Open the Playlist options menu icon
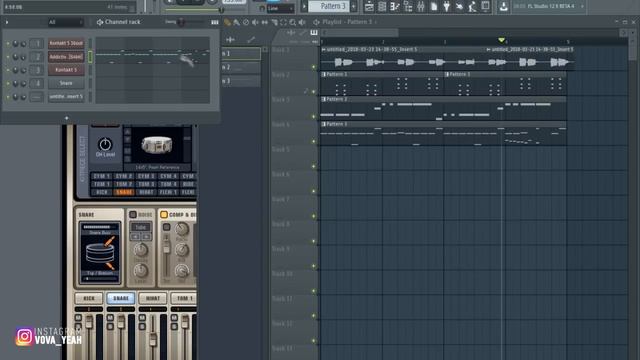This screenshot has width=640, height=360. 316,22
